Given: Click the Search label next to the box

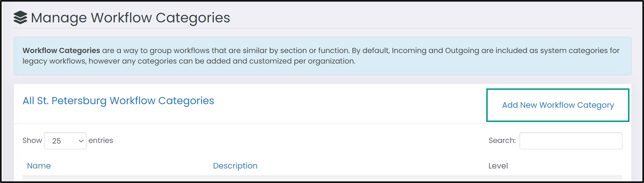Looking at the screenshot, I should coord(502,140).
